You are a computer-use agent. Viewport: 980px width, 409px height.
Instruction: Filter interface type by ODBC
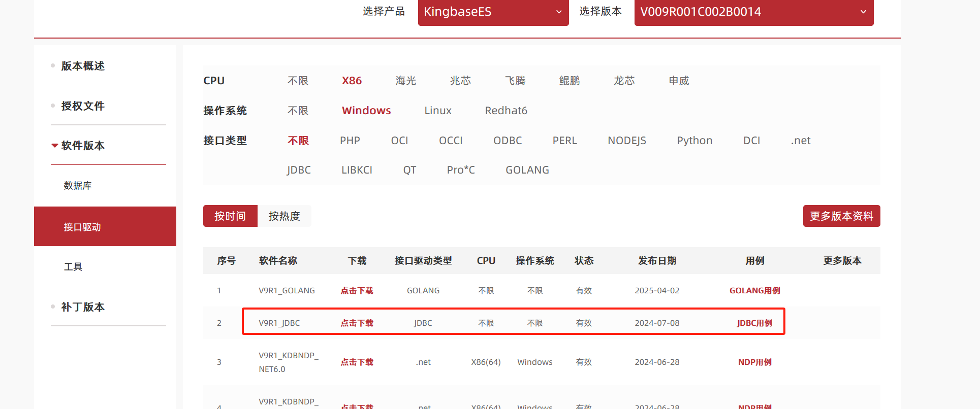(x=508, y=141)
